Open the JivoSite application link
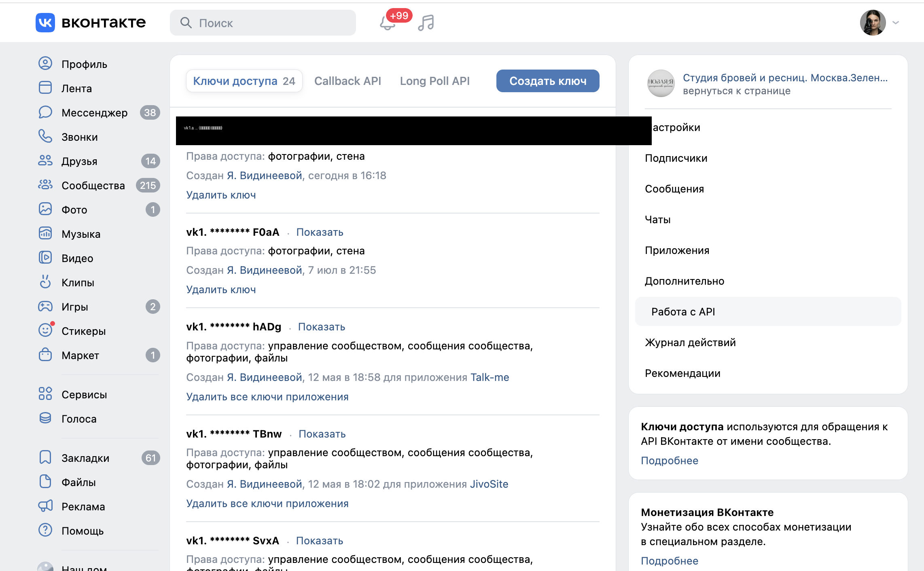The height and width of the screenshot is (571, 924). click(489, 484)
